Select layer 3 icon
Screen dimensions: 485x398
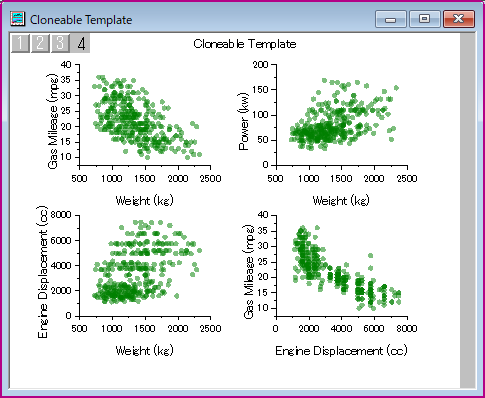60,43
